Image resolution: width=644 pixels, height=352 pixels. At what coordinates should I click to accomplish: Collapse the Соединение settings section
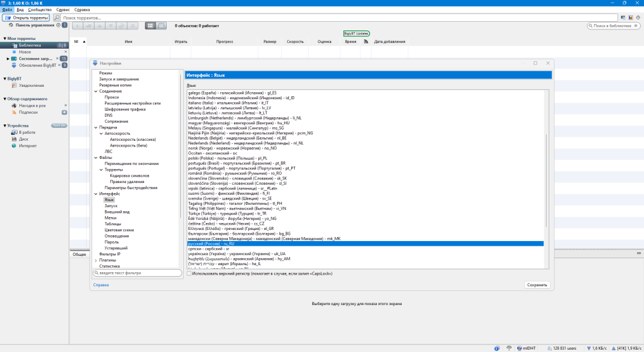pyautogui.click(x=96, y=91)
